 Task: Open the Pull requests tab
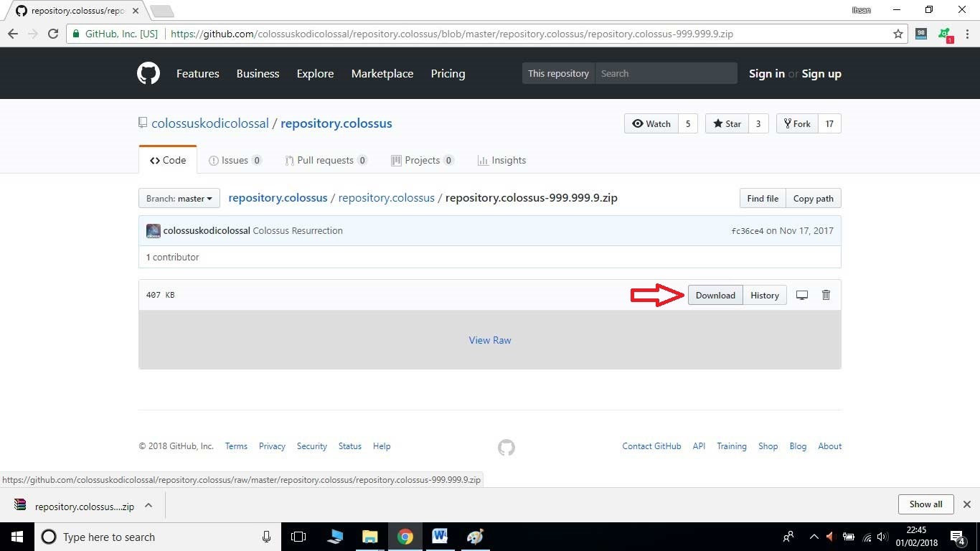325,160
